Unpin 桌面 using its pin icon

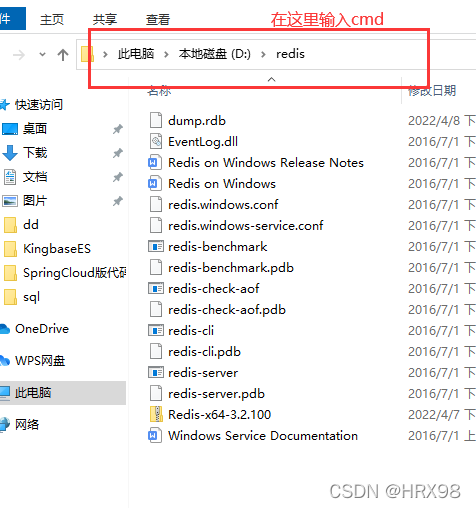pos(118,129)
